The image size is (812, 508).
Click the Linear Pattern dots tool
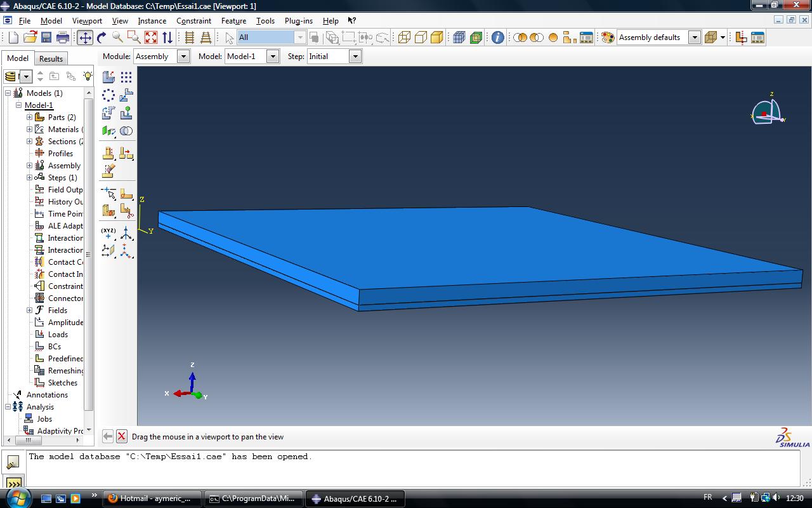(126, 77)
